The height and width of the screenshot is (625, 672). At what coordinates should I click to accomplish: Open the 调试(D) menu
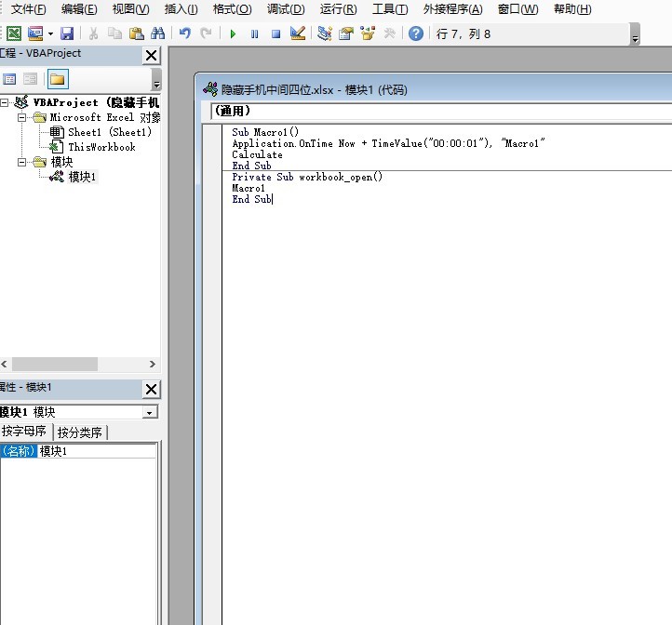click(x=286, y=9)
